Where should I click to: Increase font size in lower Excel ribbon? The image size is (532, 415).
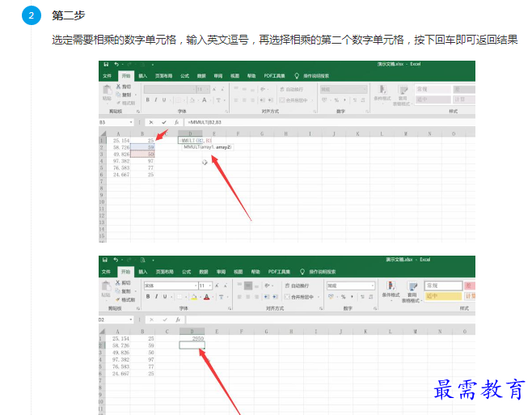[x=217, y=286]
